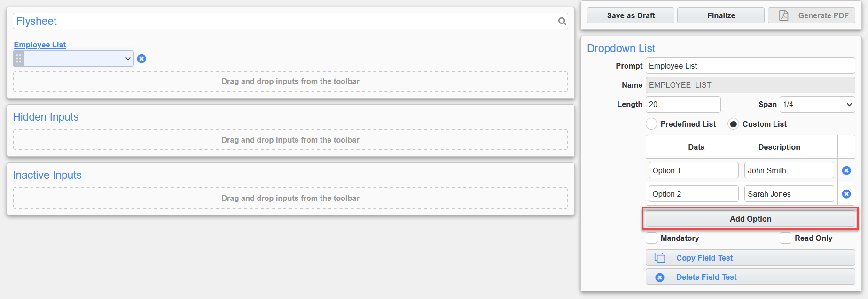Screen dimensions: 868x299
Task: Click the Add Option button
Action: click(750, 219)
